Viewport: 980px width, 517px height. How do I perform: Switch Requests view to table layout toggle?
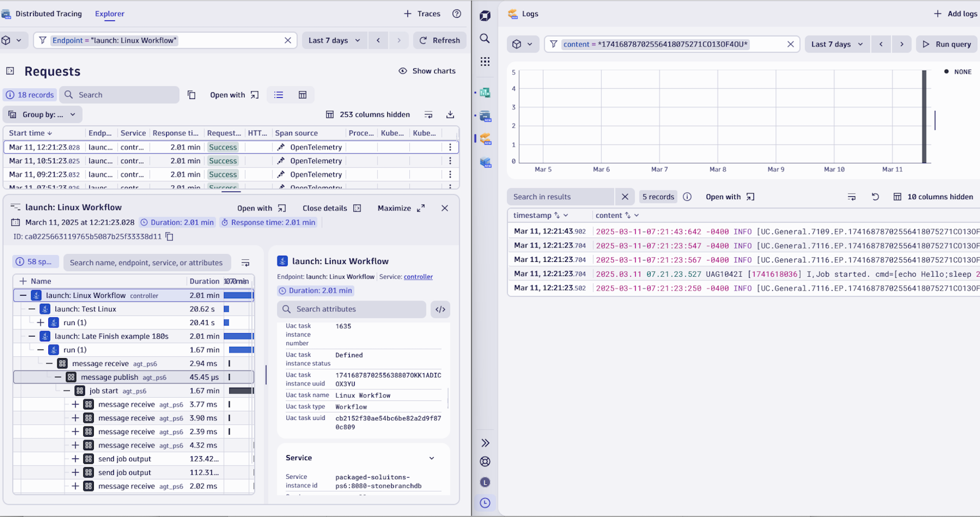point(303,94)
